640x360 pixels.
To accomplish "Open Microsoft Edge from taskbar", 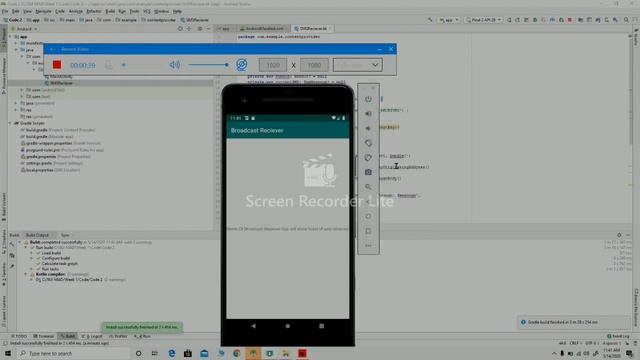I will (x=171, y=353).
